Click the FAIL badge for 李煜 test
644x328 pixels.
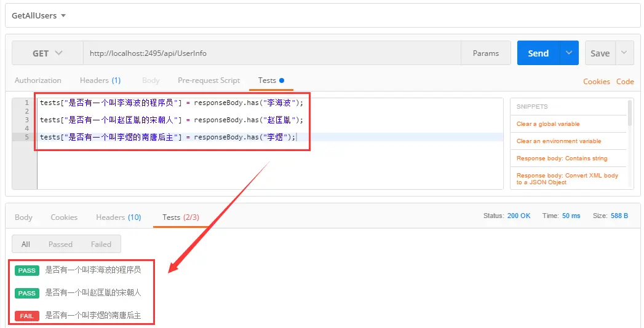coord(27,316)
